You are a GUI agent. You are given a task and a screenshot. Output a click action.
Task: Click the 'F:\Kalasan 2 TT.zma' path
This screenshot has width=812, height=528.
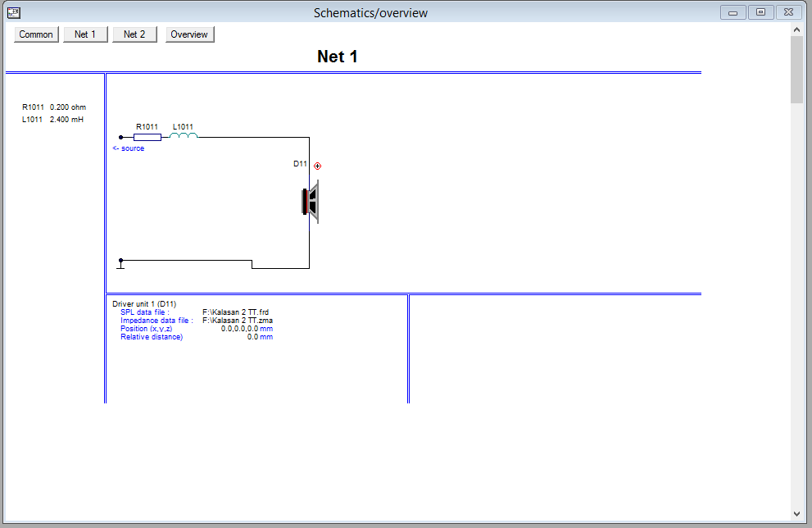coord(238,321)
